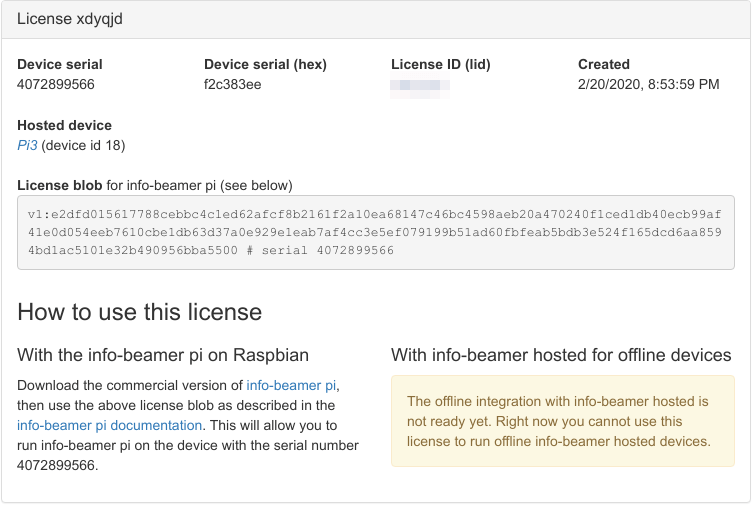This screenshot has height=505, width=752.
Task: Click the Device serial (hex) label
Action: (265, 64)
